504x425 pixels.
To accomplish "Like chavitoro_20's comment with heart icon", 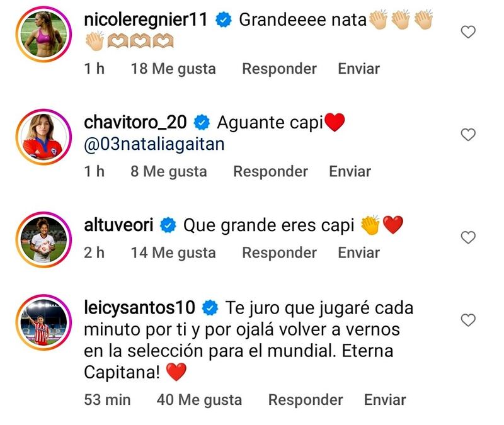I will point(468,135).
